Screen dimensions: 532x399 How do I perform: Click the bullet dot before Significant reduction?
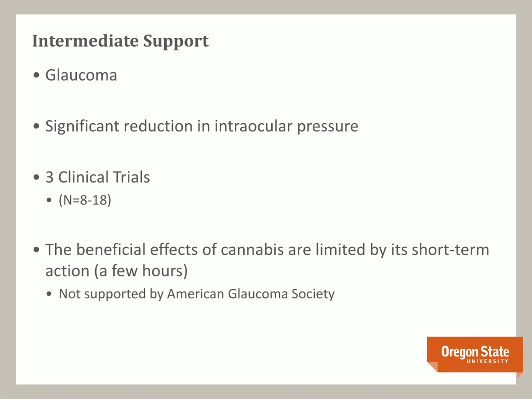[x=36, y=126]
